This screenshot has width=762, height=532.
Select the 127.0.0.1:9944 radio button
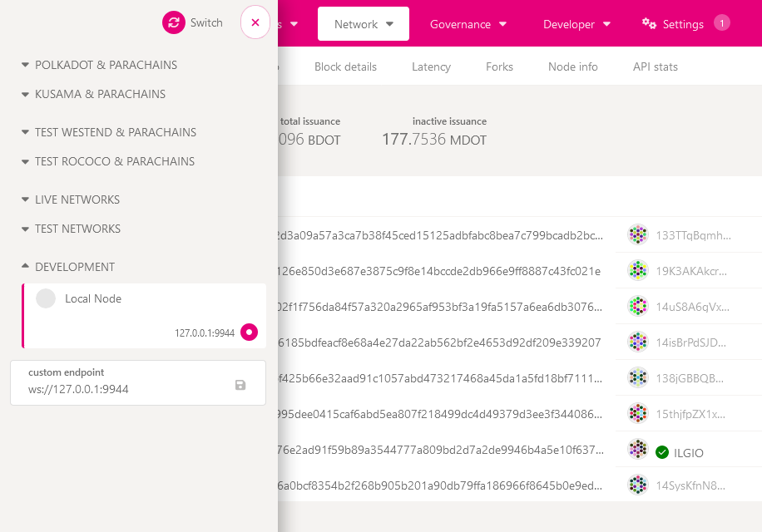tap(249, 332)
